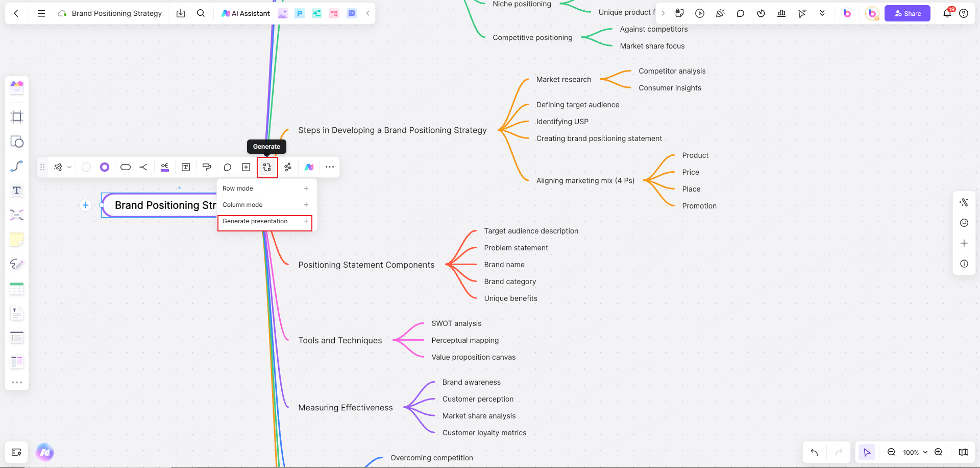
Task: Select the Text tool in left sidebar
Action: click(17, 190)
